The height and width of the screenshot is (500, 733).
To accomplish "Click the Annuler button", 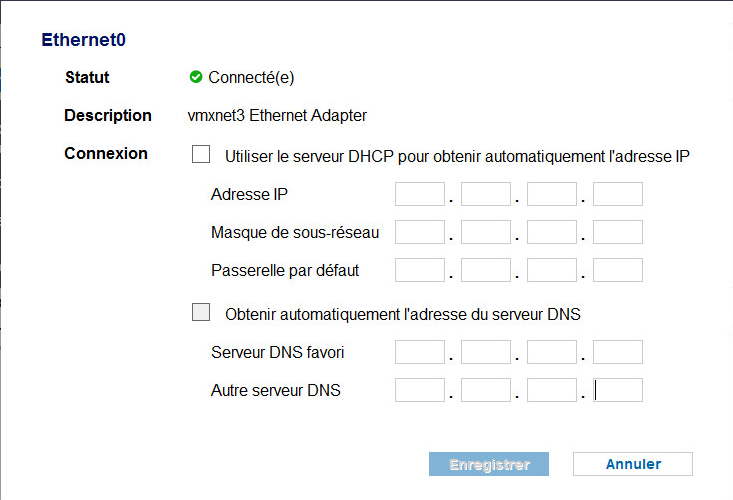I will point(633,464).
